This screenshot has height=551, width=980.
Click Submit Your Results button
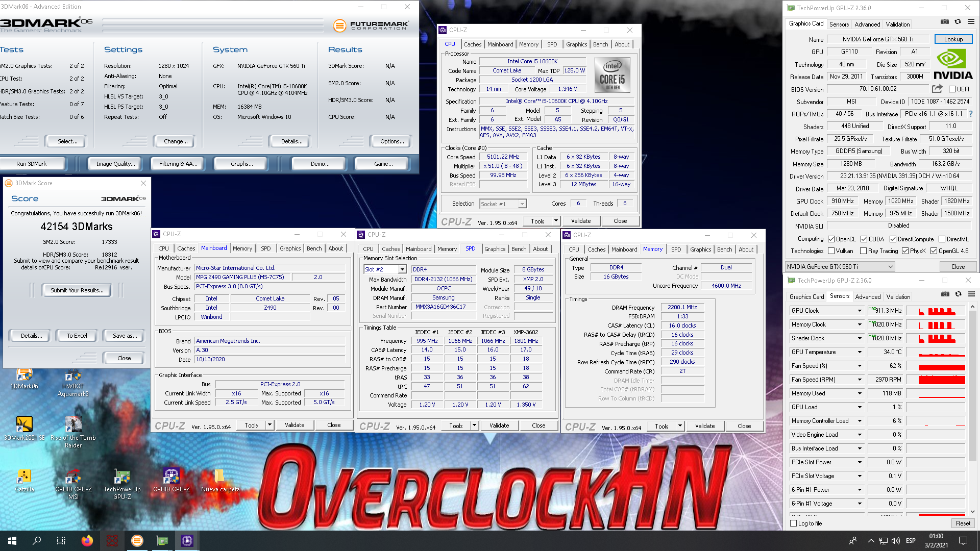pos(77,290)
